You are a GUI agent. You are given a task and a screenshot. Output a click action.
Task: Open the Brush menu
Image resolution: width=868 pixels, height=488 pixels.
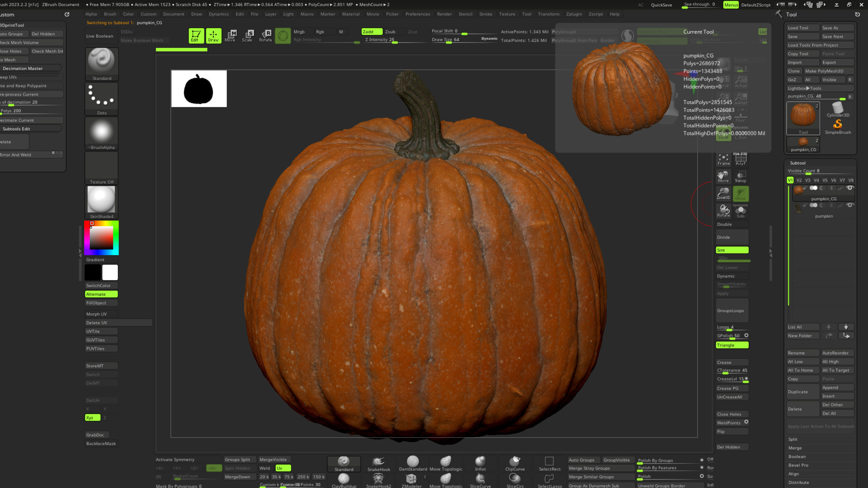tap(110, 14)
